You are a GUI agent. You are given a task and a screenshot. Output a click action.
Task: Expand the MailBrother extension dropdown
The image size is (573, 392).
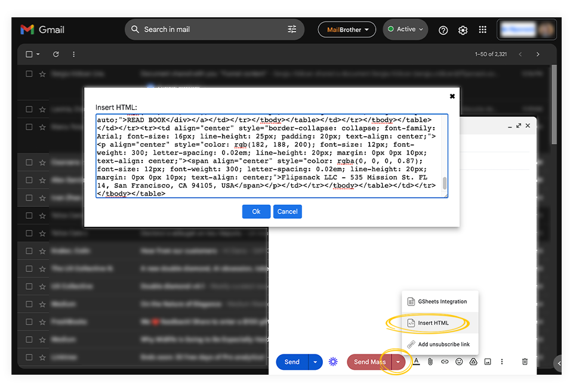347,29
